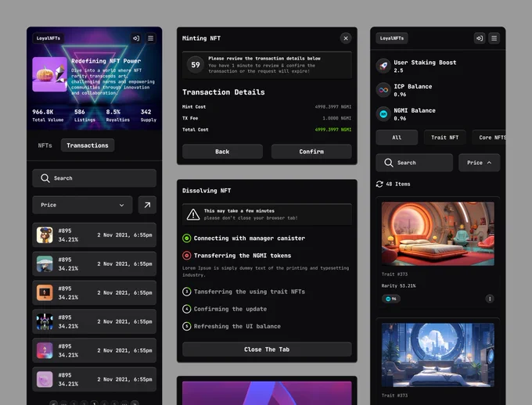The height and width of the screenshot is (405, 532).
Task: Click the 342 Supply stat
Action: [149, 116]
